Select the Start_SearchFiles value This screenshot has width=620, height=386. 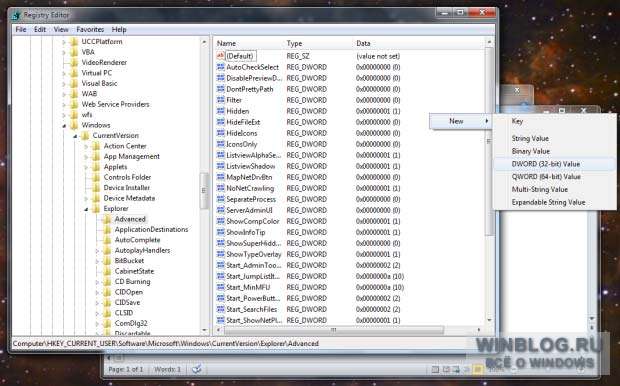251,309
